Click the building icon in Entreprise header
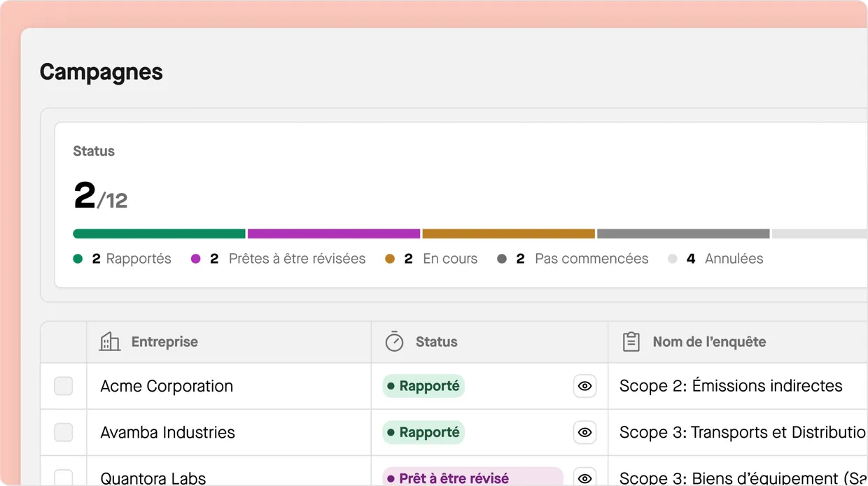868x486 pixels. coord(110,342)
